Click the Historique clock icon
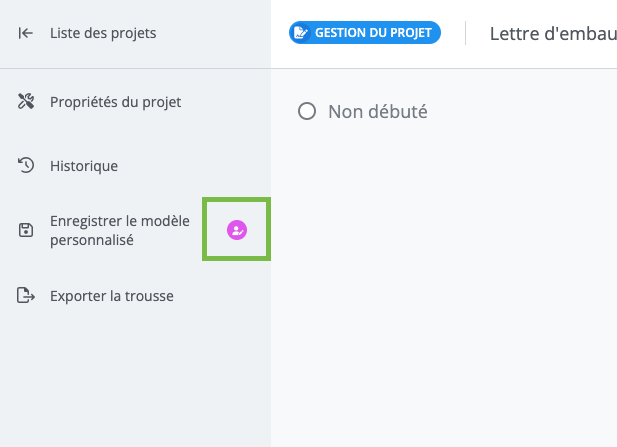The width and height of the screenshot is (617, 447). [x=26, y=166]
